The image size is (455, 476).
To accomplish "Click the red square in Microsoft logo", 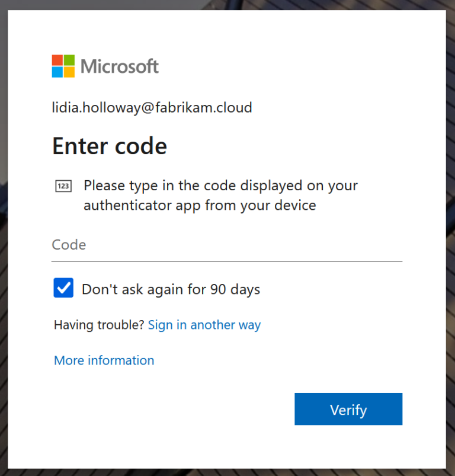I will point(57,60).
